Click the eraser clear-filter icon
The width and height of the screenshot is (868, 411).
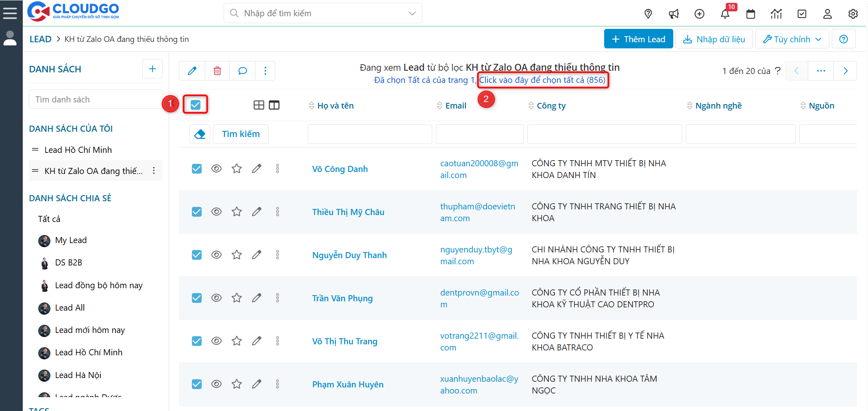tap(200, 134)
